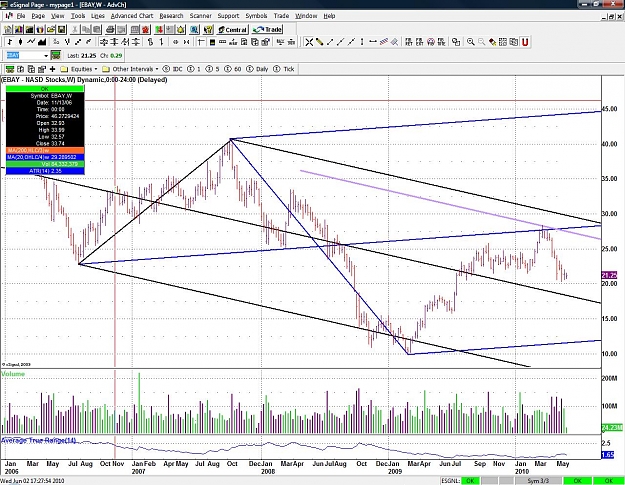The height and width of the screenshot is (485, 625).
Task: Click the green Vol legend row
Action: pyautogui.click(x=45, y=164)
